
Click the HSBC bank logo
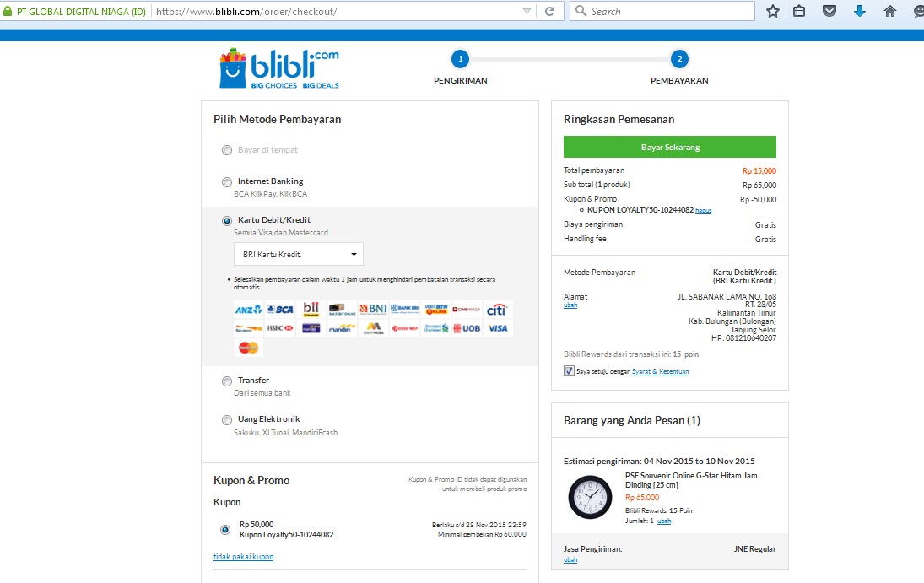coord(280,328)
